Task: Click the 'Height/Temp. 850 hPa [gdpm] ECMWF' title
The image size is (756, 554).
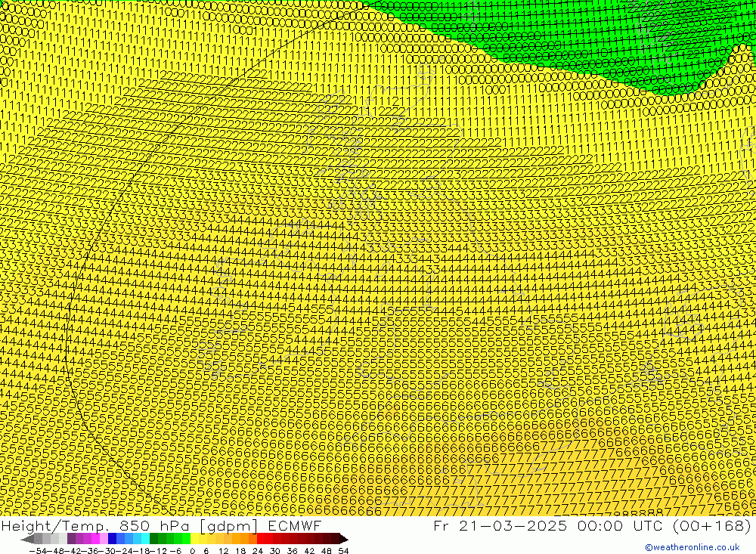Action: click(x=161, y=525)
